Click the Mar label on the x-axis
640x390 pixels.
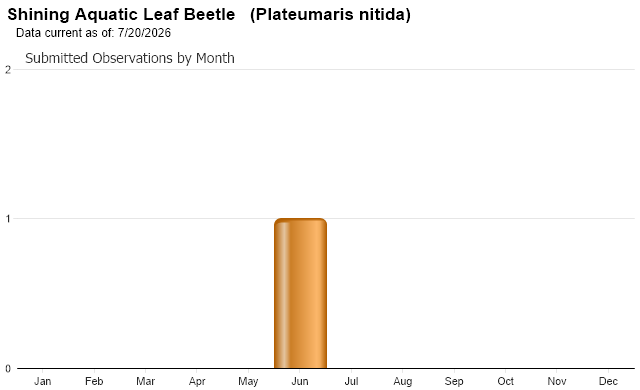pyautogui.click(x=145, y=381)
